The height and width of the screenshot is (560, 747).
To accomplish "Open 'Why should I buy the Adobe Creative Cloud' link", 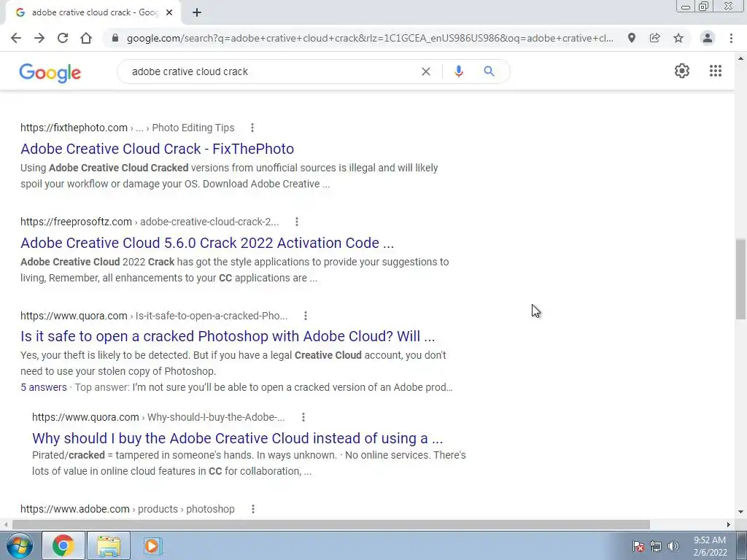I will [237, 438].
